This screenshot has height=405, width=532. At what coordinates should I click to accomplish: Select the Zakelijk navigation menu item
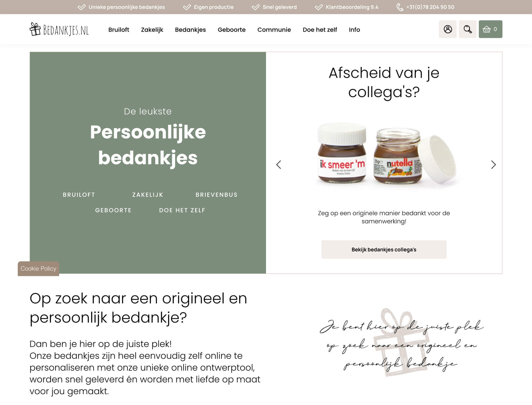tap(152, 29)
